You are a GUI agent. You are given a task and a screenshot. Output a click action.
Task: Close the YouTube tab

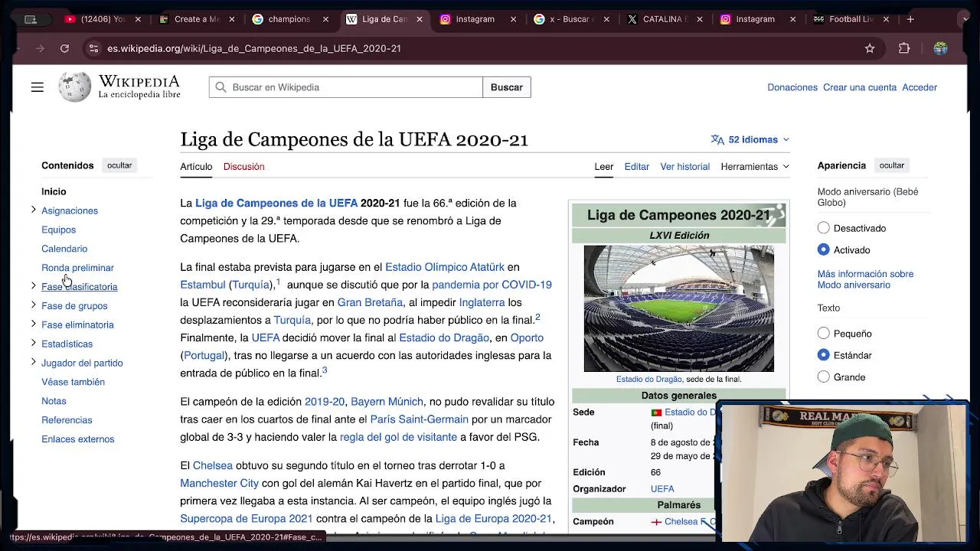tap(138, 19)
